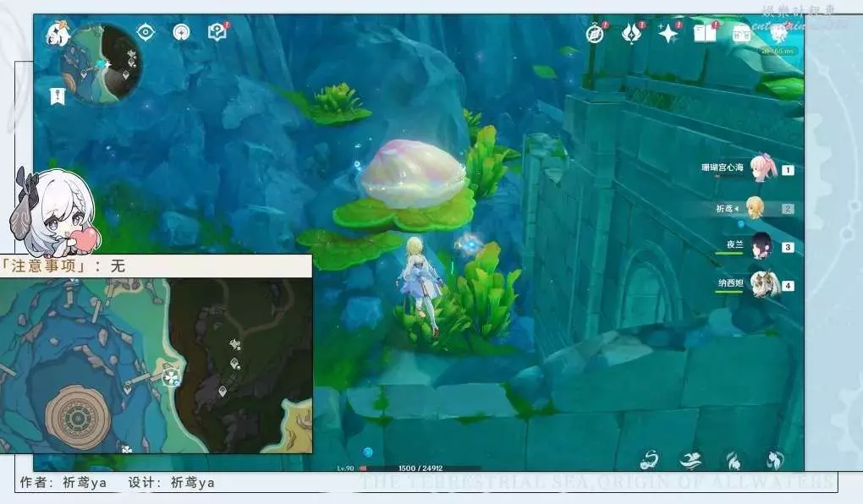Open the tutorial book with question mark
Viewport: 863px width, 504px height.
pos(217,33)
